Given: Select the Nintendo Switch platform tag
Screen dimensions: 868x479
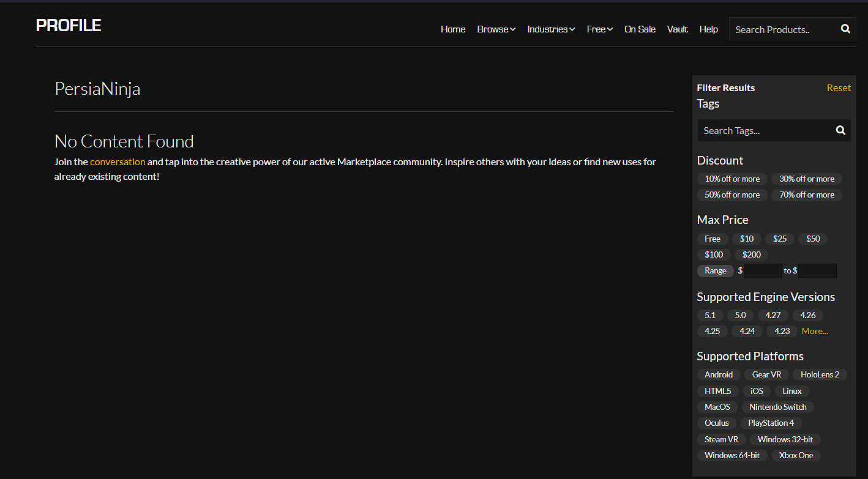Looking at the screenshot, I should [x=777, y=407].
